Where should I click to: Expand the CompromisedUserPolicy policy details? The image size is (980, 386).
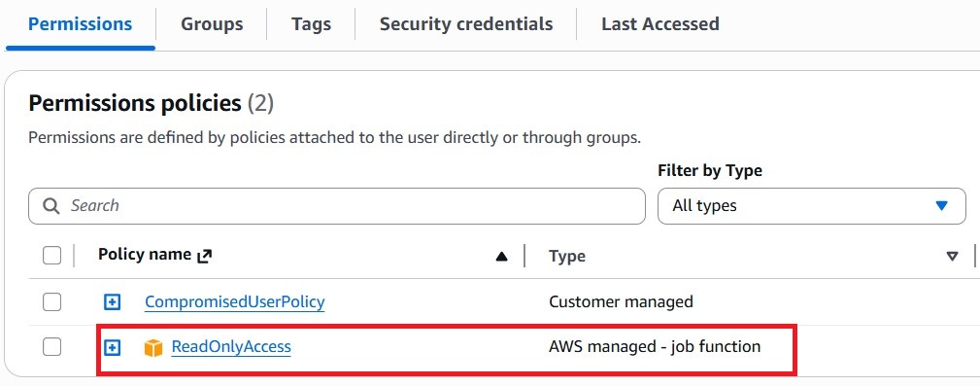(112, 302)
